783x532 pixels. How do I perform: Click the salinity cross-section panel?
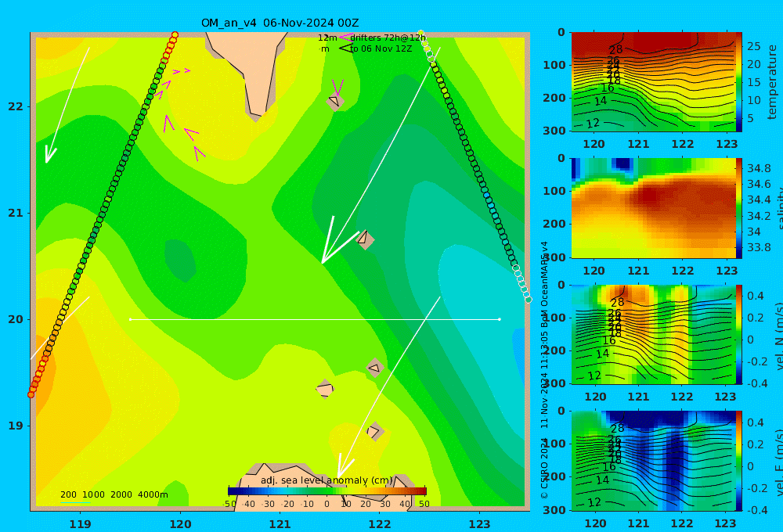tap(653, 208)
